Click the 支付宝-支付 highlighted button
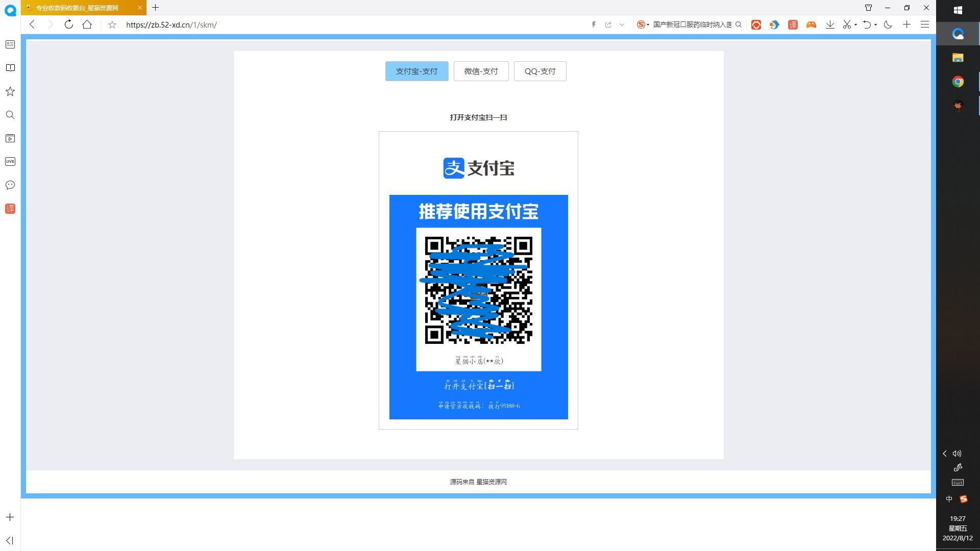 point(416,71)
